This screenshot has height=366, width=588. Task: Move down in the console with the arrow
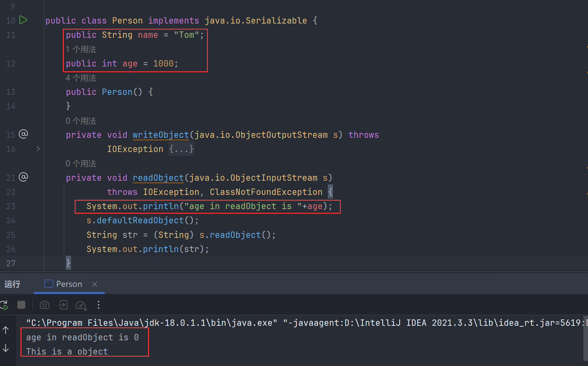pos(6,348)
